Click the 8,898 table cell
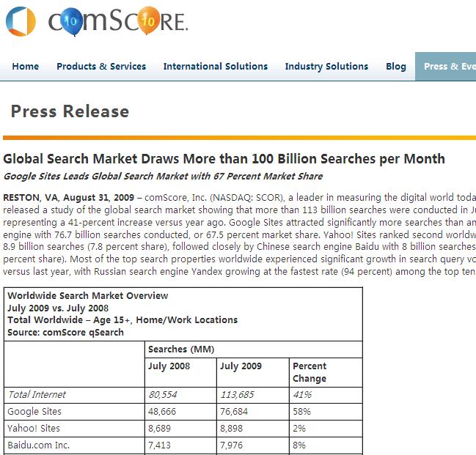Viewport: 476px width, 455px height. pos(253,429)
